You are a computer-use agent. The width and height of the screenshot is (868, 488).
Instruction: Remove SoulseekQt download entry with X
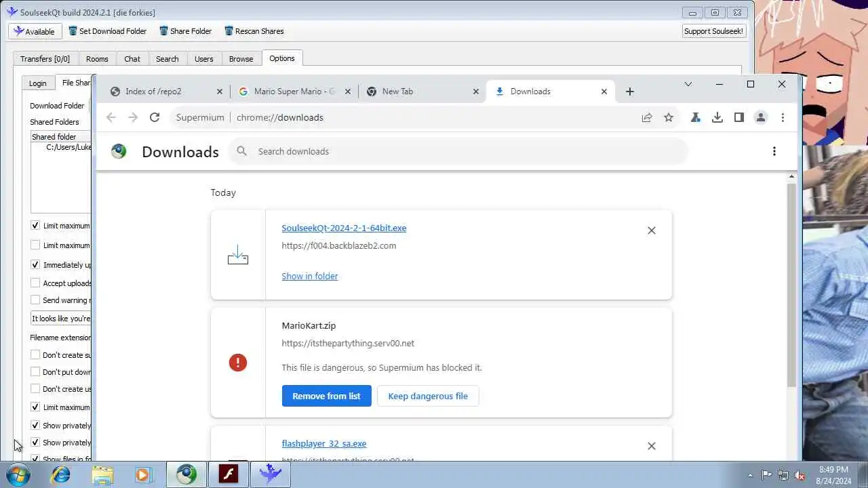click(652, 230)
